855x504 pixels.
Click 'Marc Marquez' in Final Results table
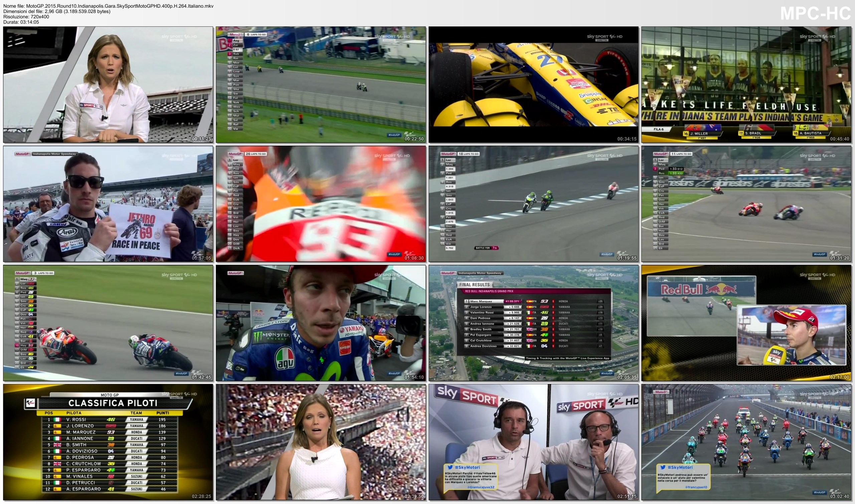[x=481, y=301]
